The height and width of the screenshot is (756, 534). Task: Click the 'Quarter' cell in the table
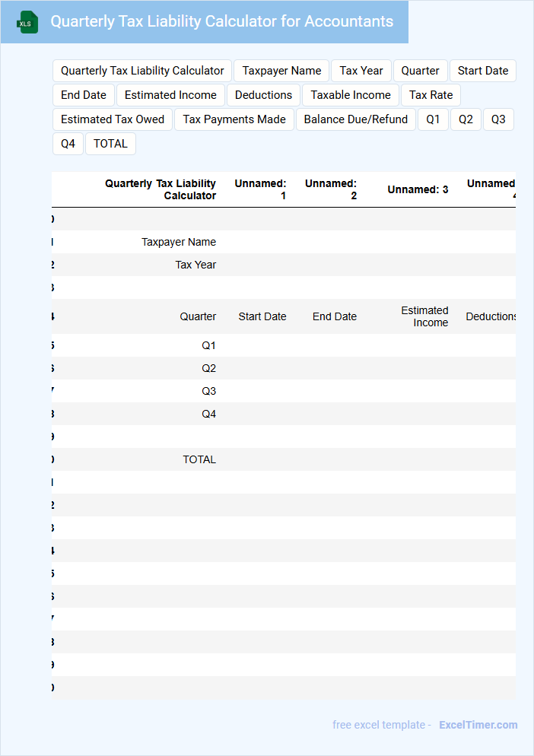point(198,316)
